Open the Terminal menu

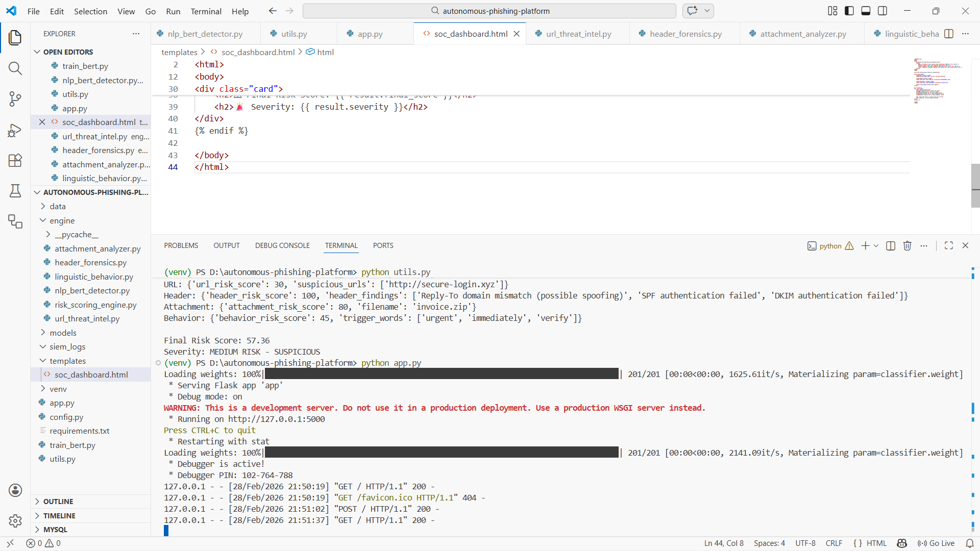206,11
